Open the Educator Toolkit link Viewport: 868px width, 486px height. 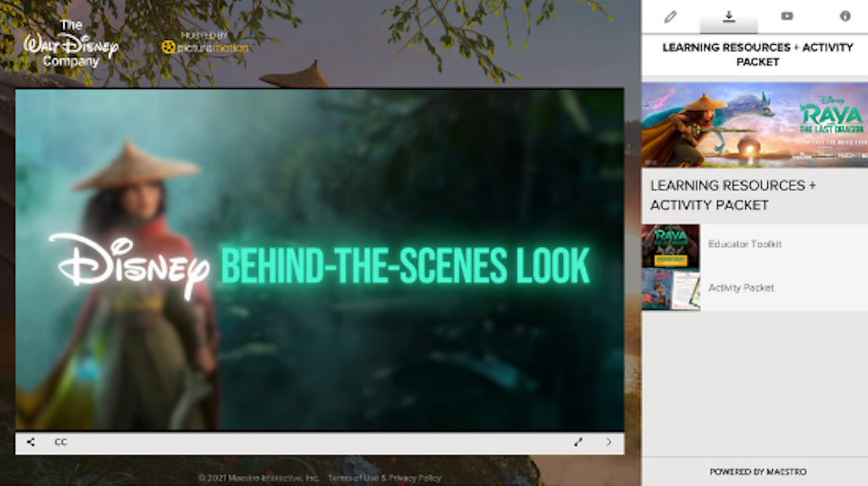click(744, 243)
